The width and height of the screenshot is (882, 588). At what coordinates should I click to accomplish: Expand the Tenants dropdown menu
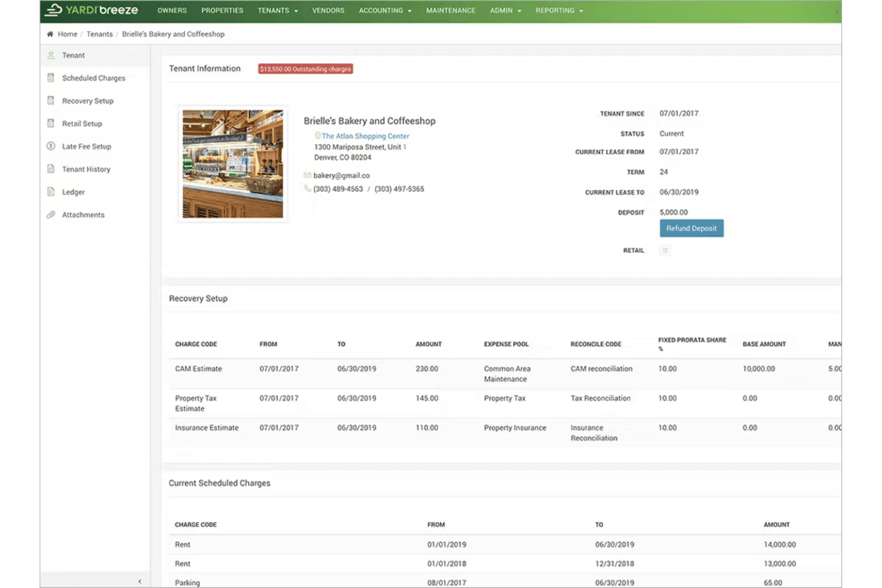pyautogui.click(x=278, y=11)
